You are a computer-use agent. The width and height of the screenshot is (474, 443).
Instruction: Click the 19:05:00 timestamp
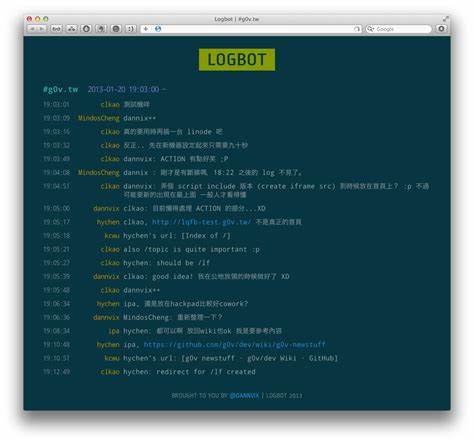click(x=57, y=208)
